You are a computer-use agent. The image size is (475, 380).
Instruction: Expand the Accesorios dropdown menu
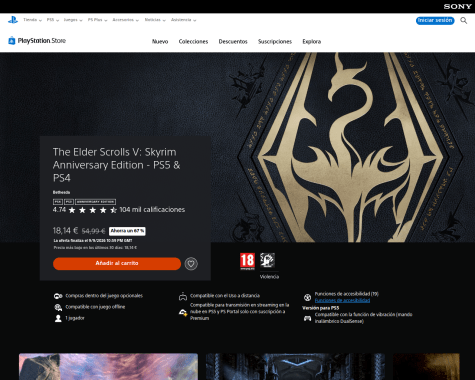point(125,20)
